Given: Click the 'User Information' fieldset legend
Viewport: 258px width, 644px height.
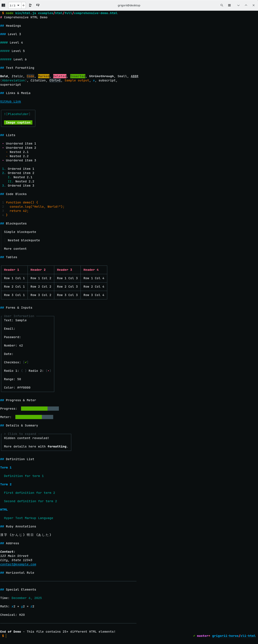Looking at the screenshot, I should 19,316.
